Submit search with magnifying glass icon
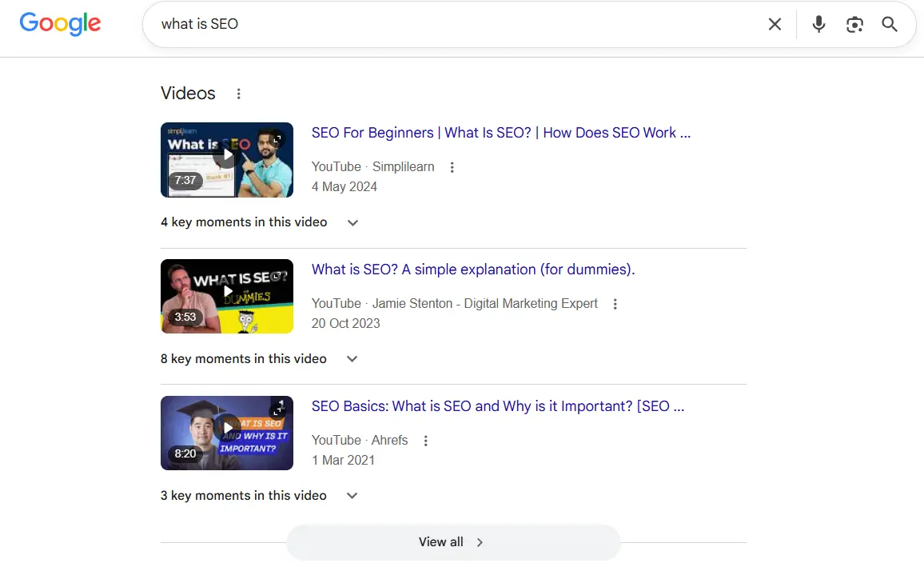Screen dimensions: 924x567 890,24
